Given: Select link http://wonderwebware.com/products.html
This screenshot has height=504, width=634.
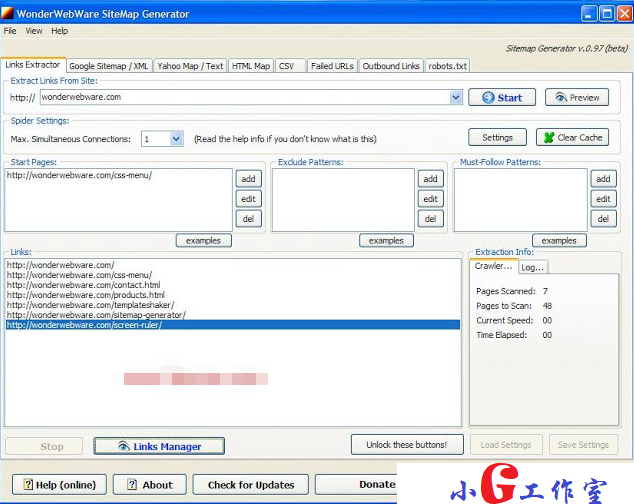Looking at the screenshot, I should 86,295.
